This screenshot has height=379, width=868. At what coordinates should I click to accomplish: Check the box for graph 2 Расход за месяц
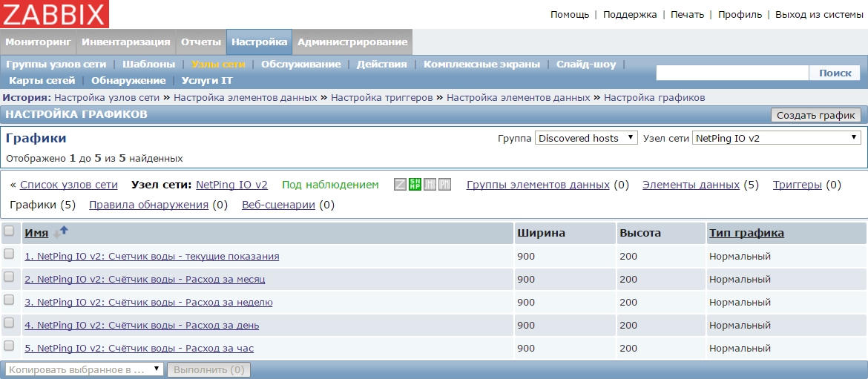tap(9, 277)
